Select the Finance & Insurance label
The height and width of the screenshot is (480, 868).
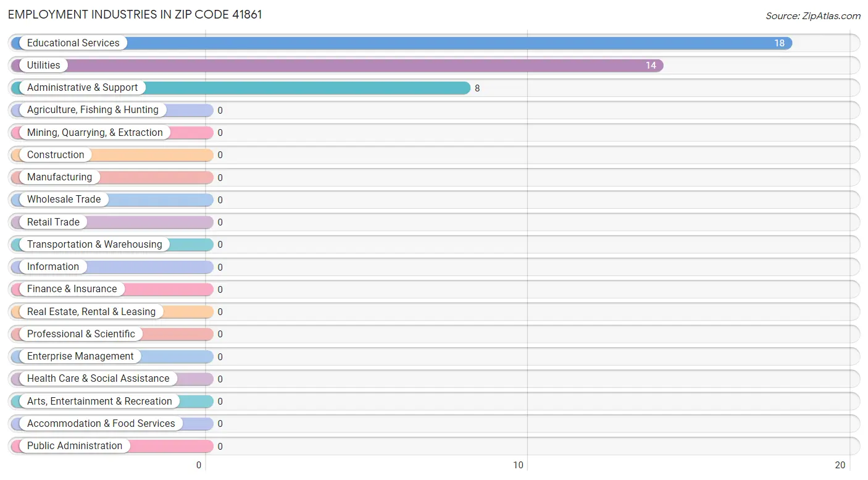(x=72, y=289)
